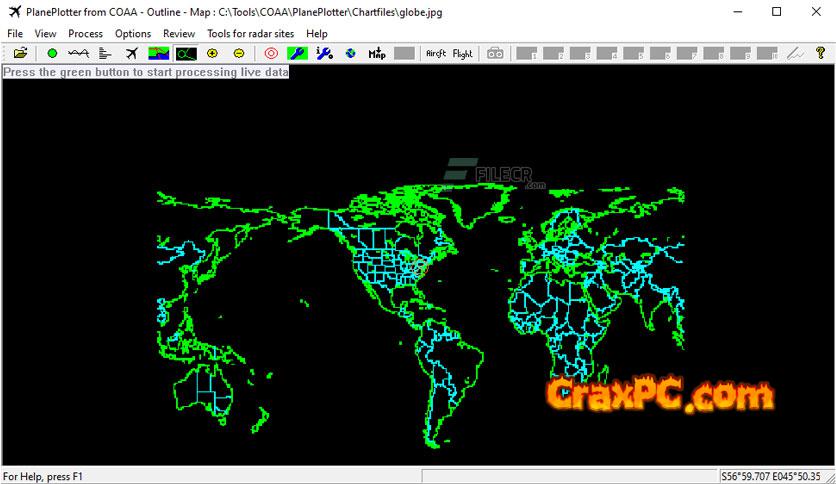Select chart preset button 1

point(527,53)
